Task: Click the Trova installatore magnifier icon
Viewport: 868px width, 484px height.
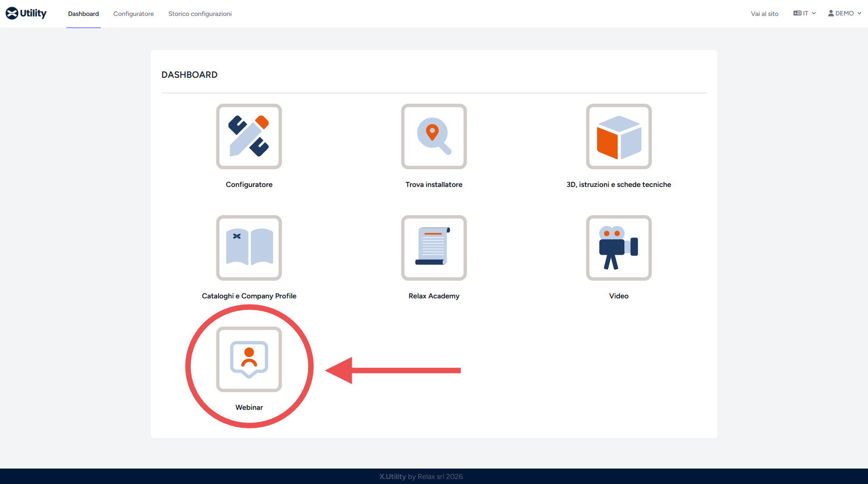Action: (x=434, y=136)
